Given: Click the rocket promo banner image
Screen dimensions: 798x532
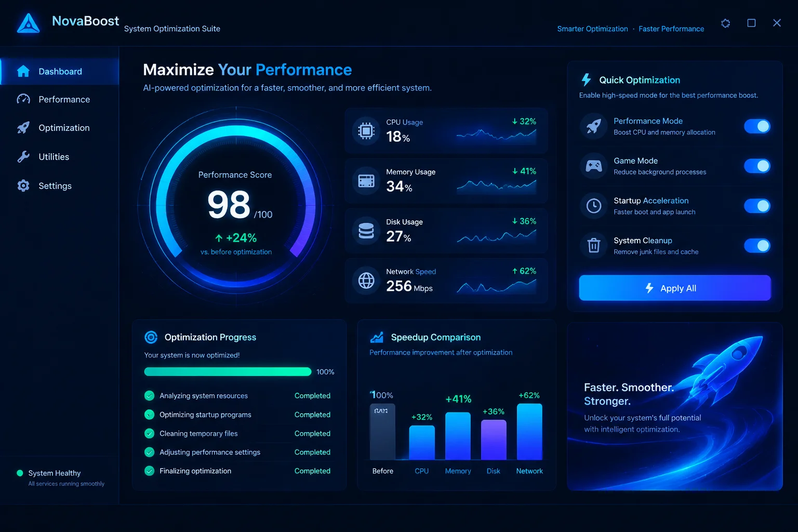Looking at the screenshot, I should (x=675, y=406).
